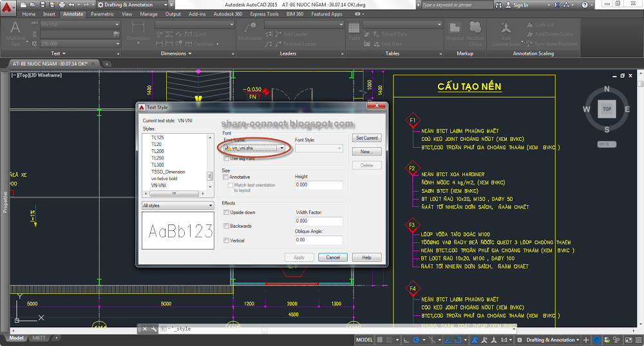Expand the Dimensions panel title arrow

click(x=190, y=54)
